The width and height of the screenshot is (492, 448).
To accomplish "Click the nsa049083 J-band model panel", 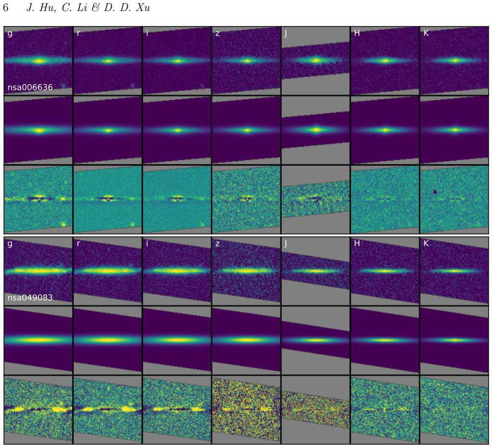I will 316,341.
